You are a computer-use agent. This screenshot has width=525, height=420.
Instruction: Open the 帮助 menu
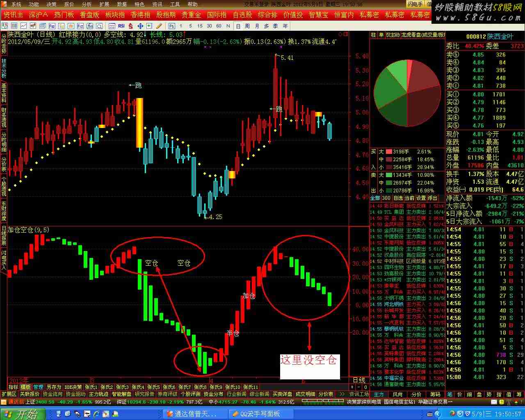pos(192,4)
